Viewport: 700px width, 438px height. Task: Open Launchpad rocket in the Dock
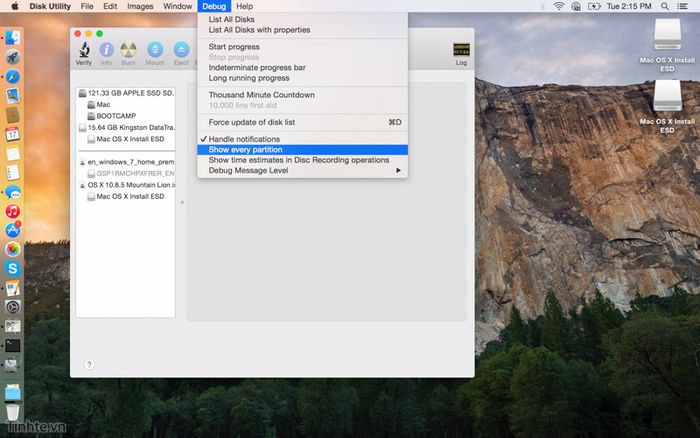pyautogui.click(x=12, y=57)
